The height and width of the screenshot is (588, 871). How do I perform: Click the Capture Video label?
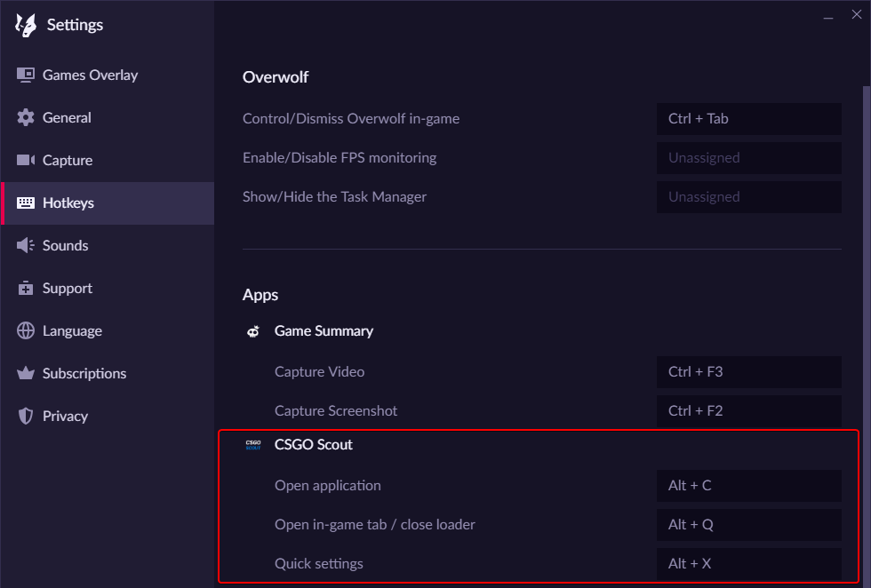pos(319,372)
